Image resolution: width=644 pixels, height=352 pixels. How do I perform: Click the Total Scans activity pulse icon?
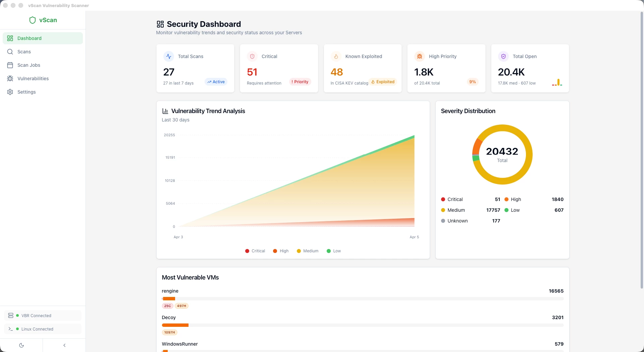coord(169,56)
